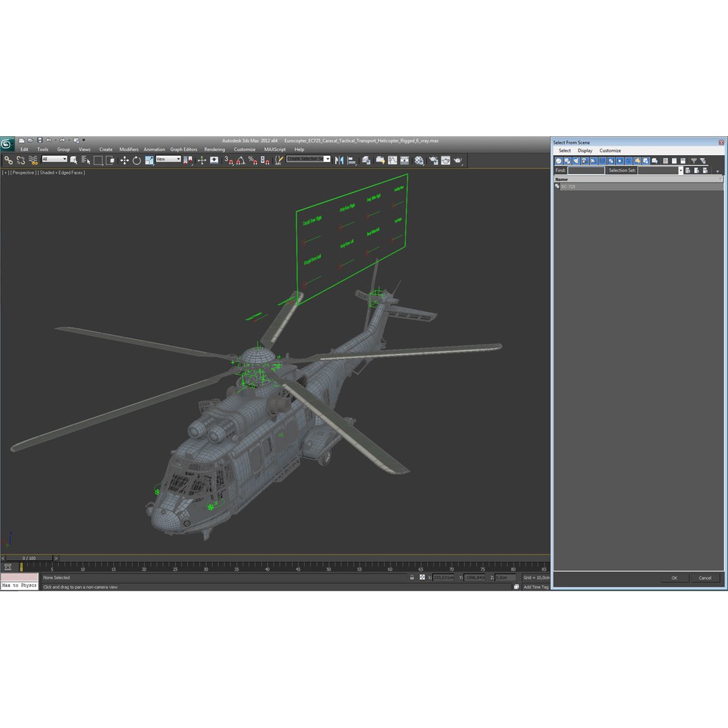Expand the Redo history arrow
The image size is (728, 728).
click(x=69, y=140)
